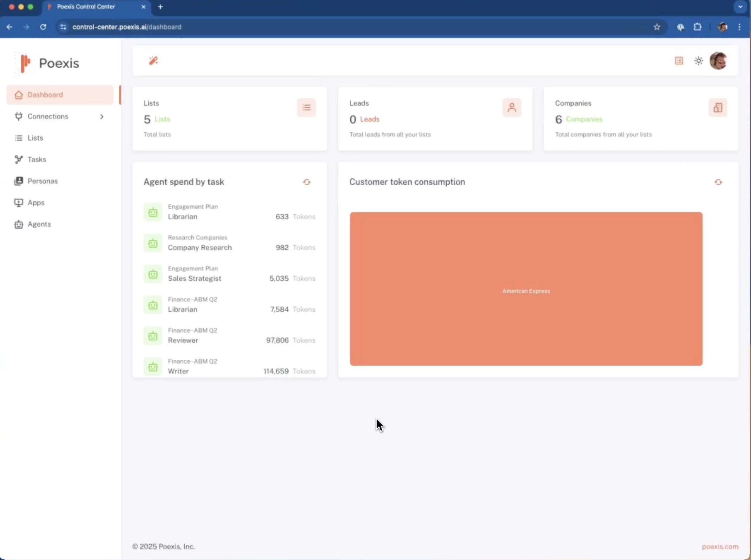Click the magic wand icon in the top bar
Image resolution: width=751 pixels, height=560 pixels.
153,61
